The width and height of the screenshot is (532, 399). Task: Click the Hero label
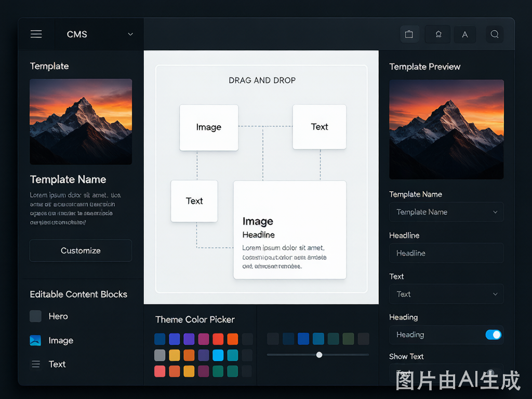point(58,316)
